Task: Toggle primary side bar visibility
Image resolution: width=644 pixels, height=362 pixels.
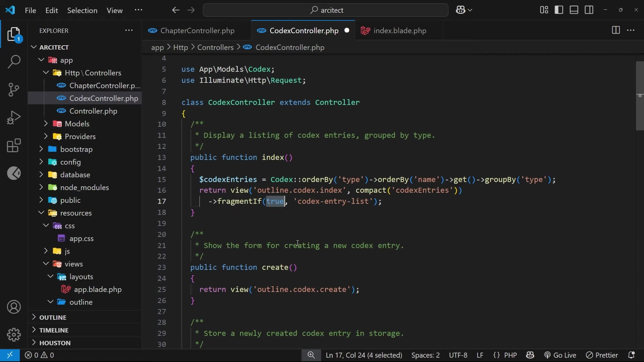Action: pyautogui.click(x=559, y=10)
